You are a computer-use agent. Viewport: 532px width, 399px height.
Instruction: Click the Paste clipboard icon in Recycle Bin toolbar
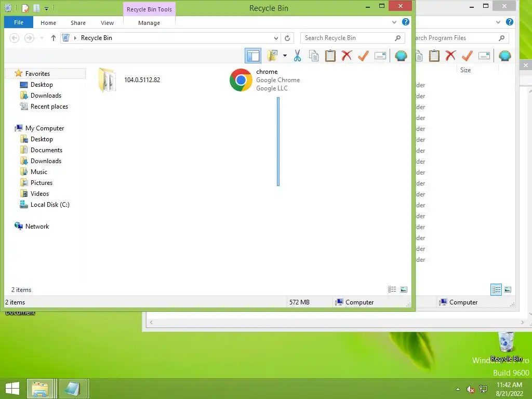pyautogui.click(x=330, y=56)
